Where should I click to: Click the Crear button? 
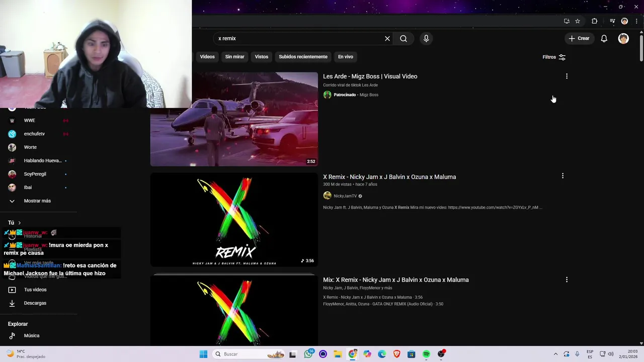[579, 38]
